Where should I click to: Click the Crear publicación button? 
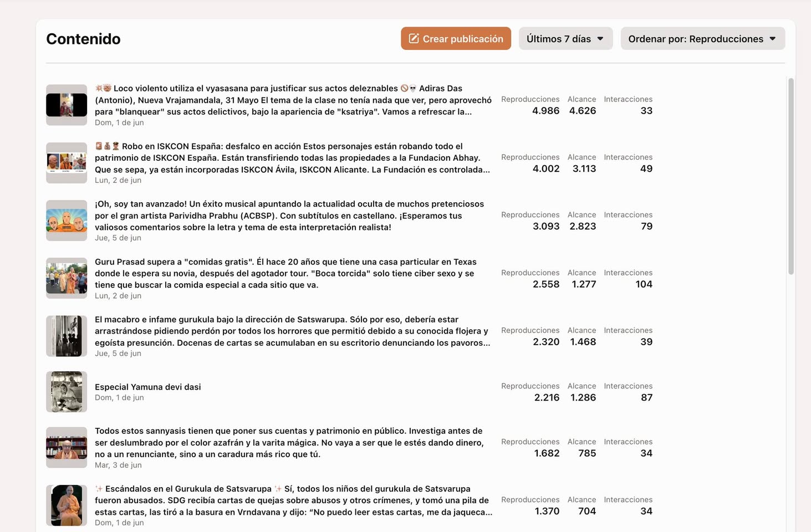click(456, 39)
